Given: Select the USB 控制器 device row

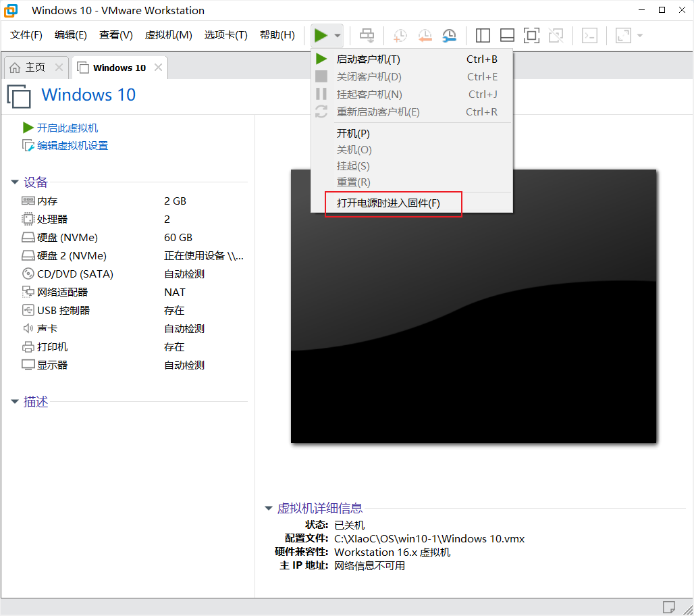Looking at the screenshot, I should click(133, 311).
